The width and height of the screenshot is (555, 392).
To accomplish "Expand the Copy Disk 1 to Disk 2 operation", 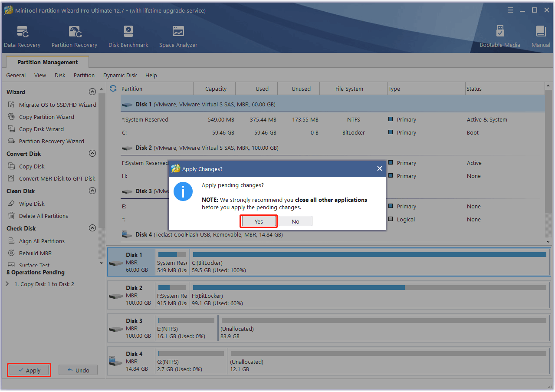I will coord(7,284).
